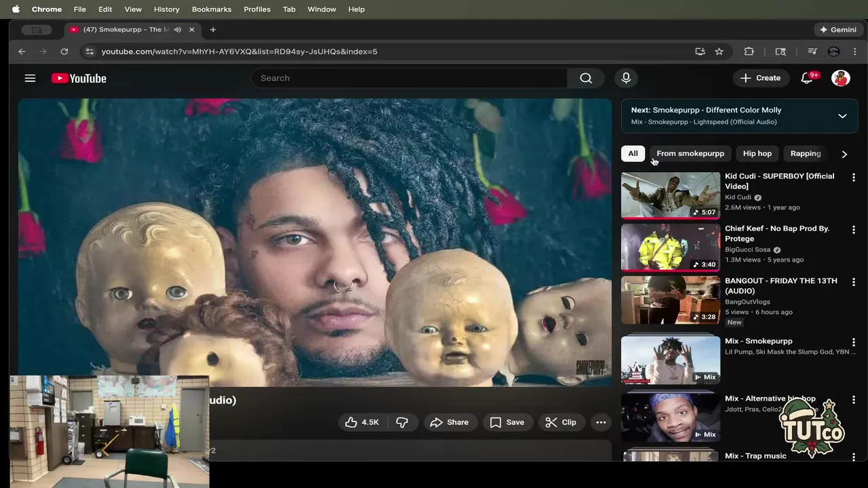Open the Edit menu
Image resolution: width=868 pixels, height=488 pixels.
tap(105, 9)
